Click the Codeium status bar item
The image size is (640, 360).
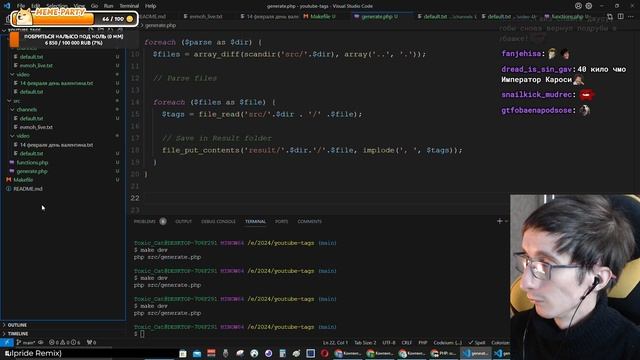click(447, 342)
